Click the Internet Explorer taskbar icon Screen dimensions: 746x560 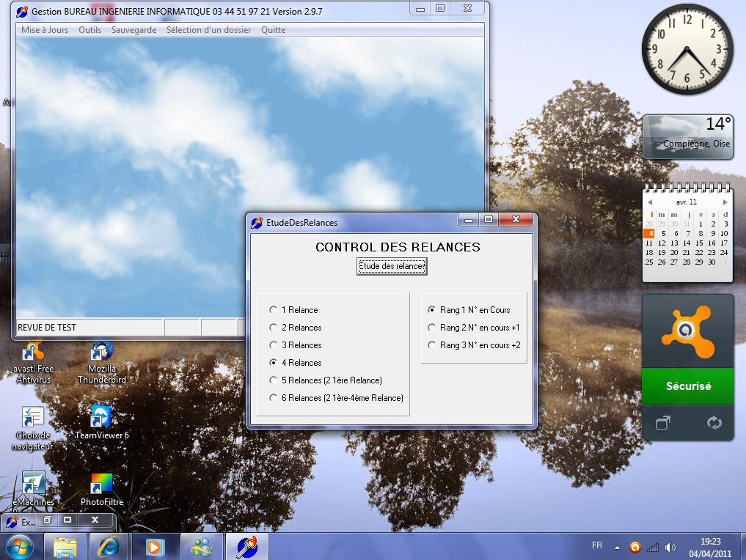click(x=108, y=547)
